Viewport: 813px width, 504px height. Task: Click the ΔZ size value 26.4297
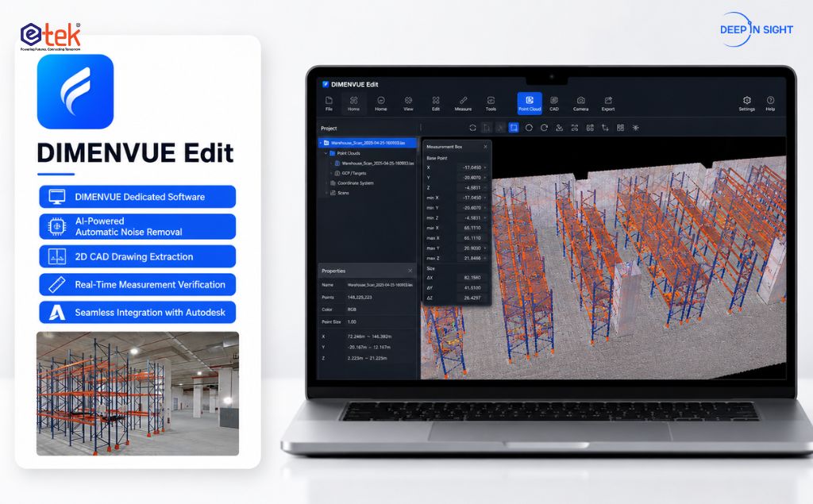pos(472,298)
